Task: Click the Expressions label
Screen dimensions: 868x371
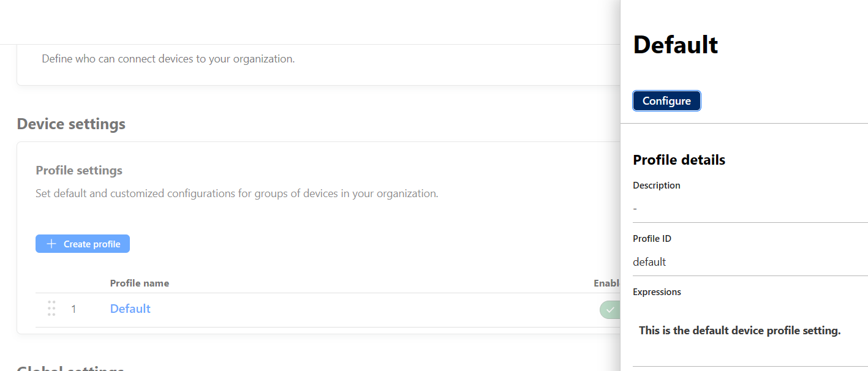Action: pos(657,292)
